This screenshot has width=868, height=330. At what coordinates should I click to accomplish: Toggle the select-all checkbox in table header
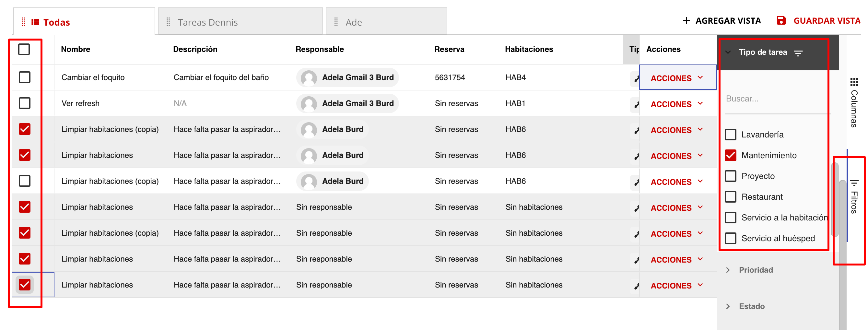coord(24,49)
